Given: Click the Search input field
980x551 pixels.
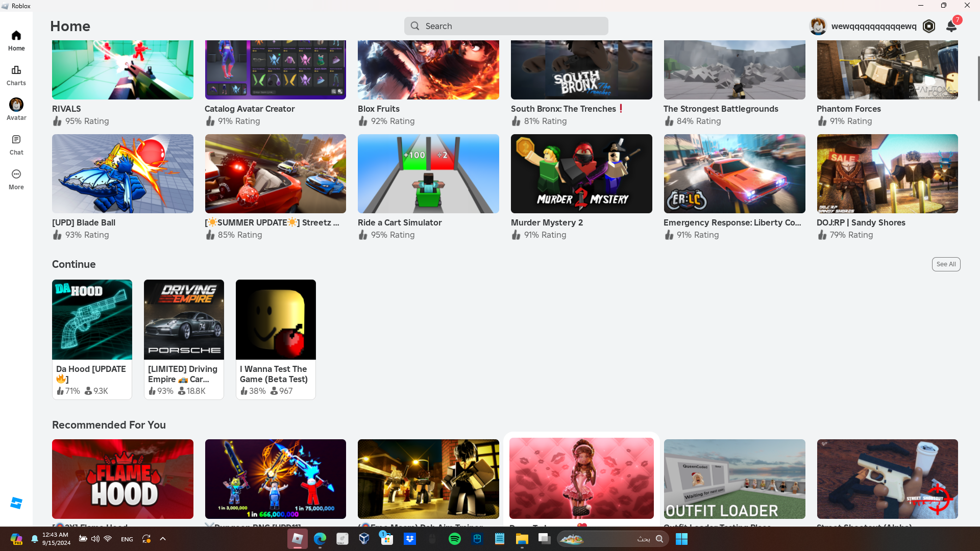Looking at the screenshot, I should (506, 26).
